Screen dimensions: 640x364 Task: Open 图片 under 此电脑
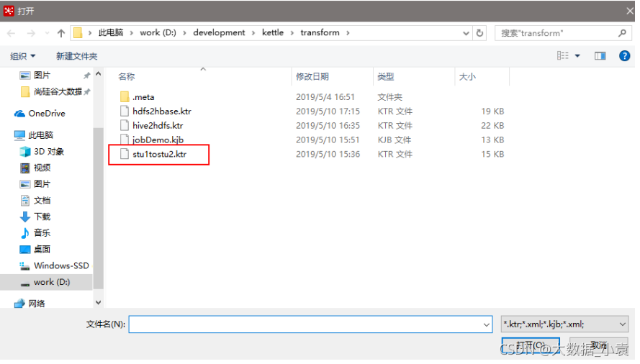(x=42, y=184)
